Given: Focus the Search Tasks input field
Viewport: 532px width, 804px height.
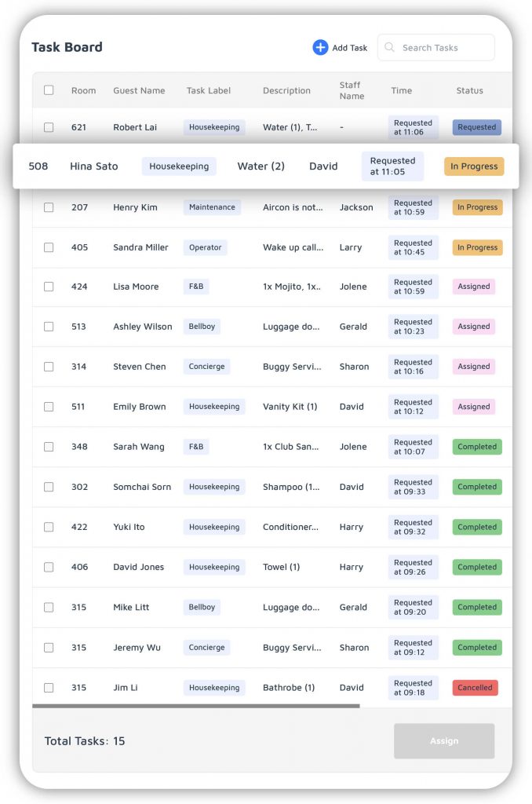Looking at the screenshot, I should click(436, 47).
